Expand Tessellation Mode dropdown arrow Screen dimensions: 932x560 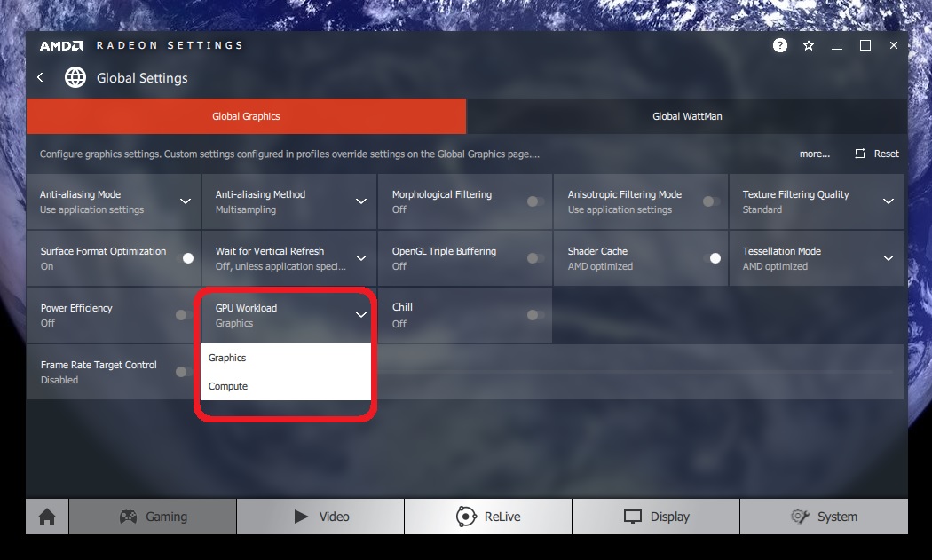[x=888, y=258]
